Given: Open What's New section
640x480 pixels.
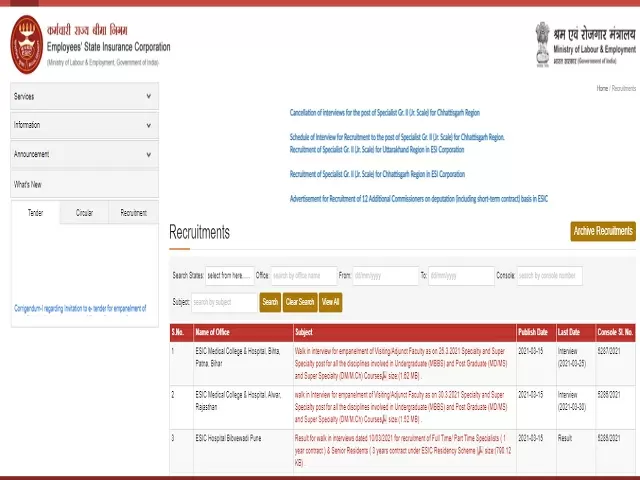Looking at the screenshot, I should tap(28, 185).
